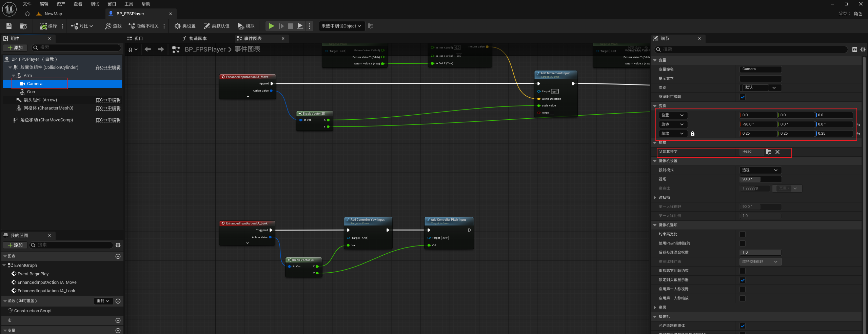The height and width of the screenshot is (334, 868).
Task: Open the play options three-dot menu
Action: tap(309, 26)
